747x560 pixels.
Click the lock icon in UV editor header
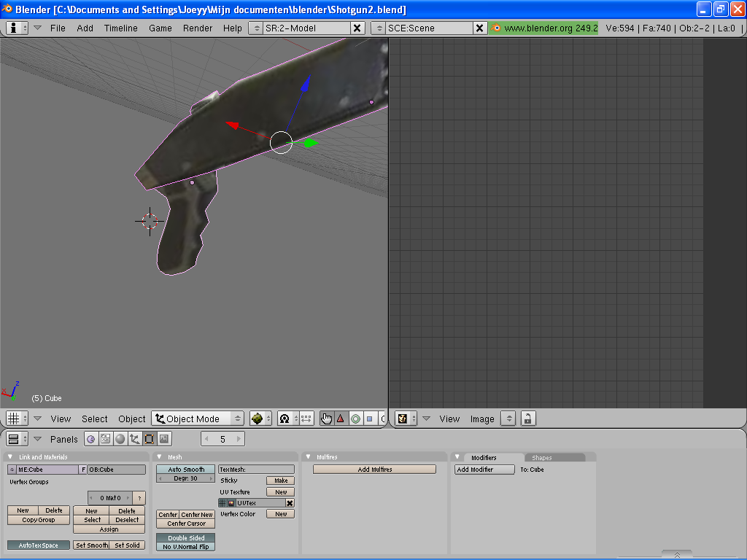[x=527, y=419]
